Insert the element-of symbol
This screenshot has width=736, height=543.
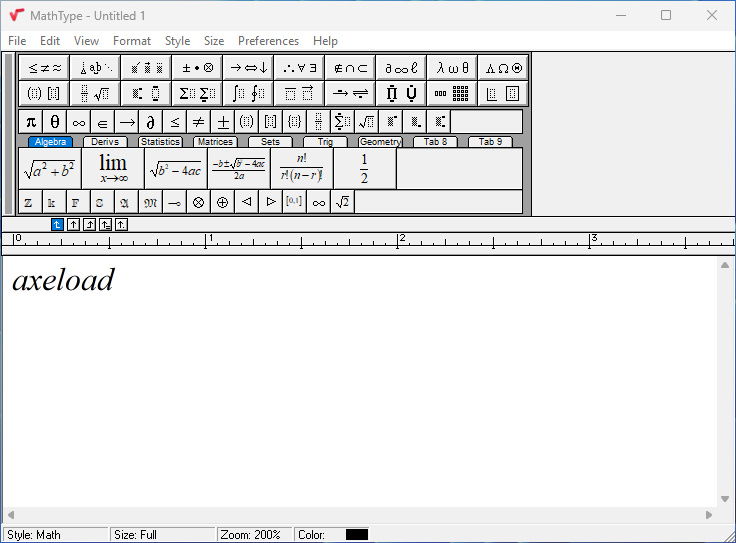pos(102,122)
